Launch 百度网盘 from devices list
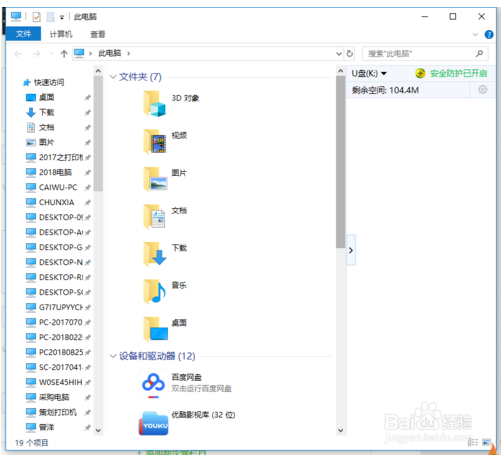Image resolution: width=504 pixels, height=462 pixels. [x=185, y=383]
